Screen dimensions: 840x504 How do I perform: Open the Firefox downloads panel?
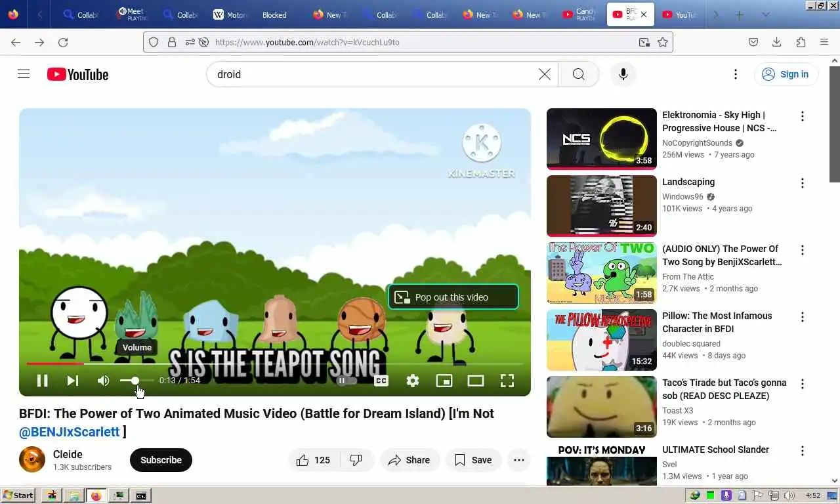click(777, 42)
